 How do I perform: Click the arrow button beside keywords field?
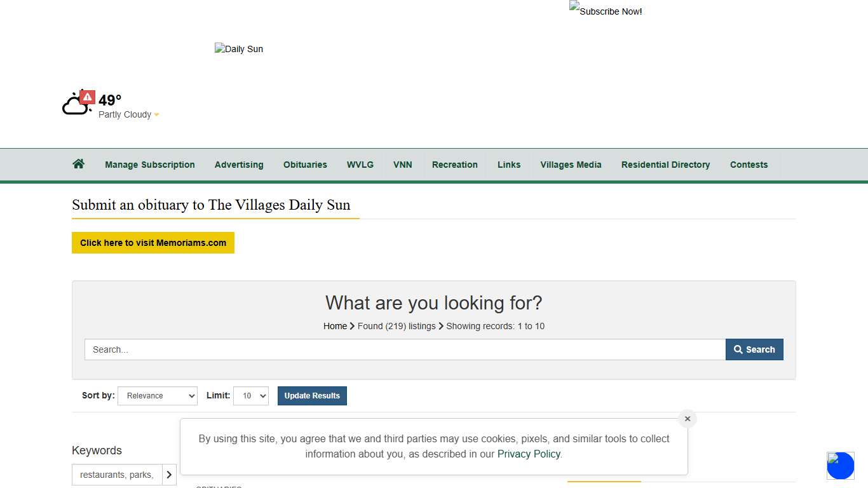click(169, 475)
